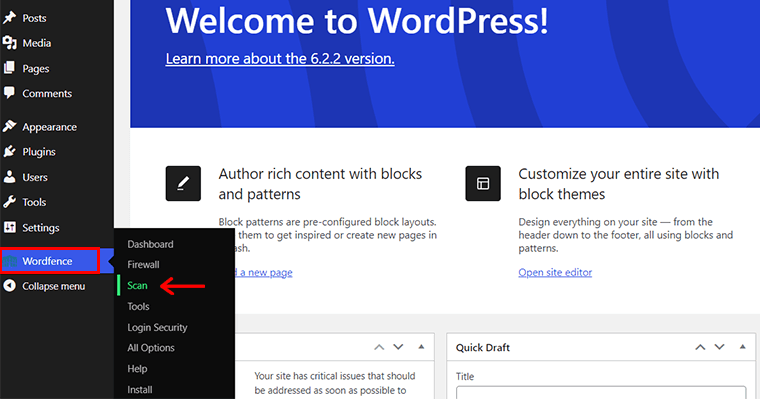Click the 'Your site has critical issues' text

(x=335, y=383)
